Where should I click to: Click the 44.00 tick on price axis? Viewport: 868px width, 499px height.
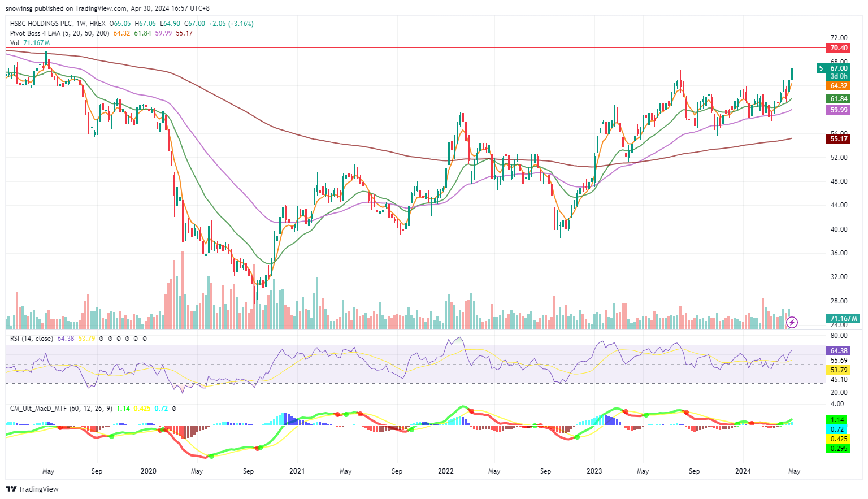pyautogui.click(x=839, y=205)
